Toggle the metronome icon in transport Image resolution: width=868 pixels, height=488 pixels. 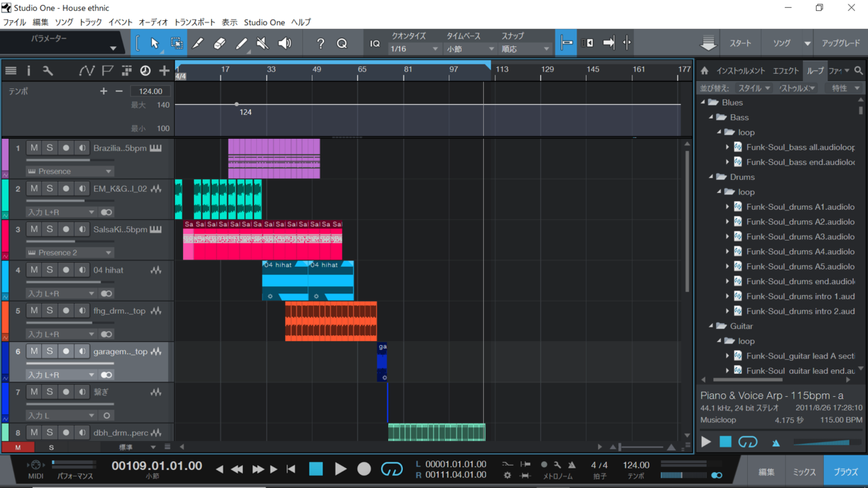tap(572, 465)
